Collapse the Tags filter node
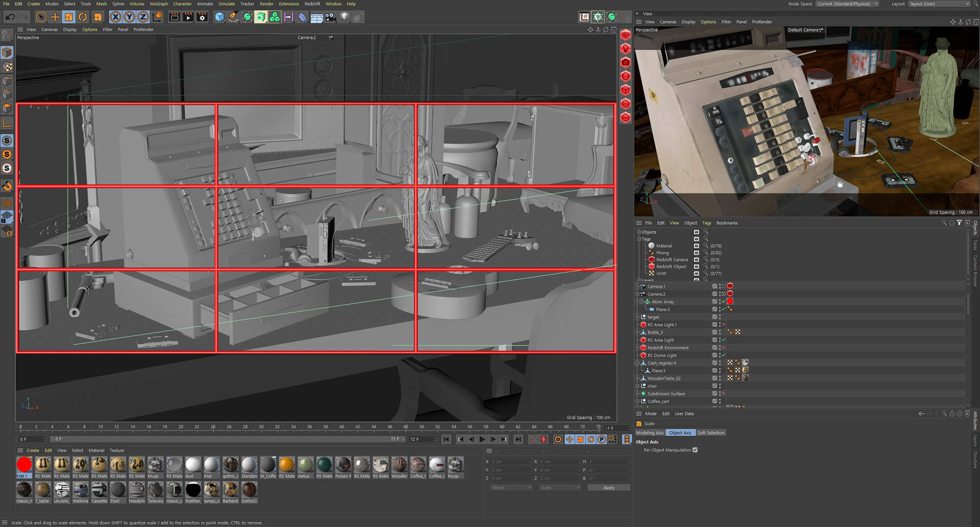The image size is (980, 527). [x=639, y=239]
